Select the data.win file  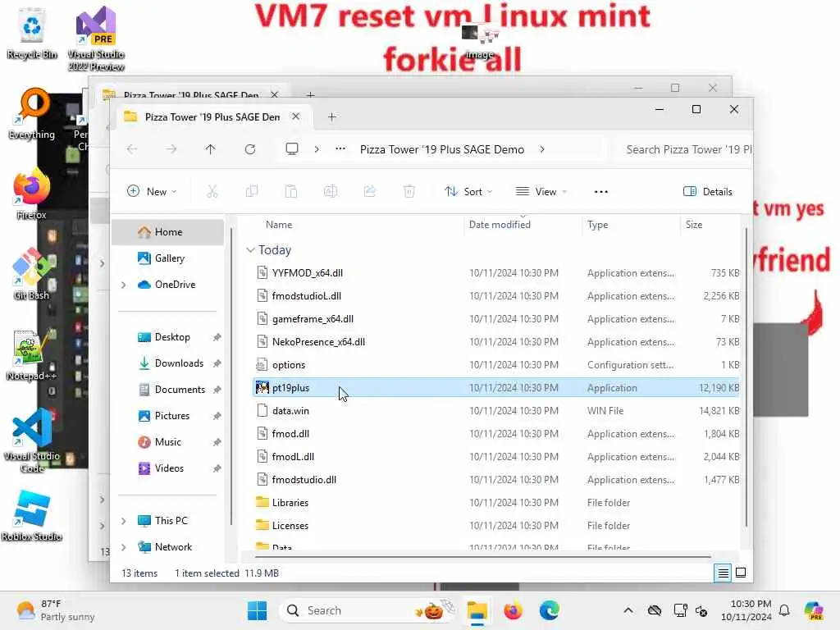click(x=496, y=411)
